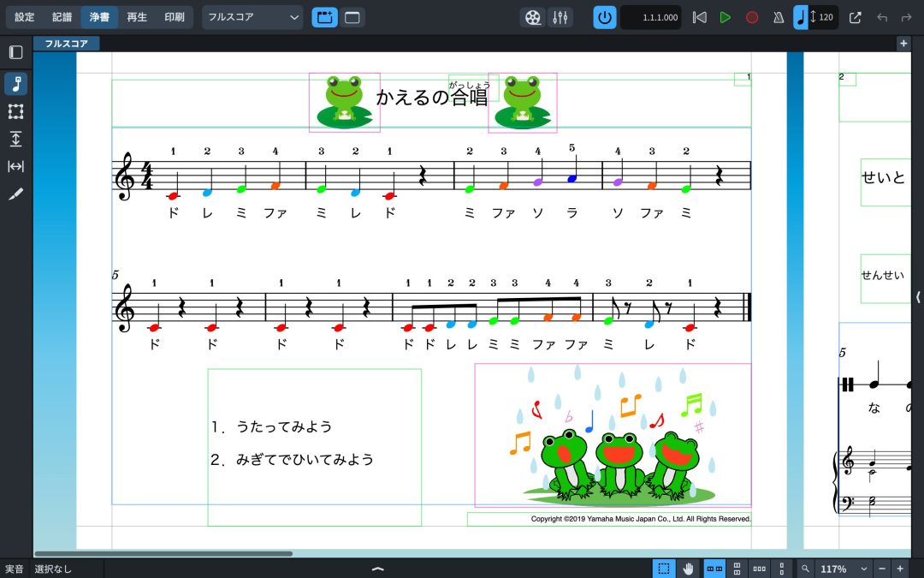Click the hide/restore panels window icon
This screenshot has height=578, width=924.
[x=352, y=17]
